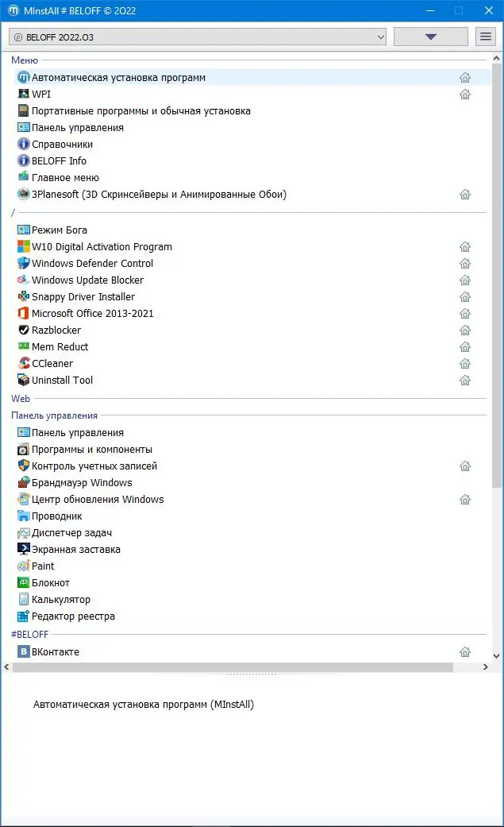Select Портативные программы и обычная установка
This screenshot has width=504, height=827.
(x=140, y=110)
